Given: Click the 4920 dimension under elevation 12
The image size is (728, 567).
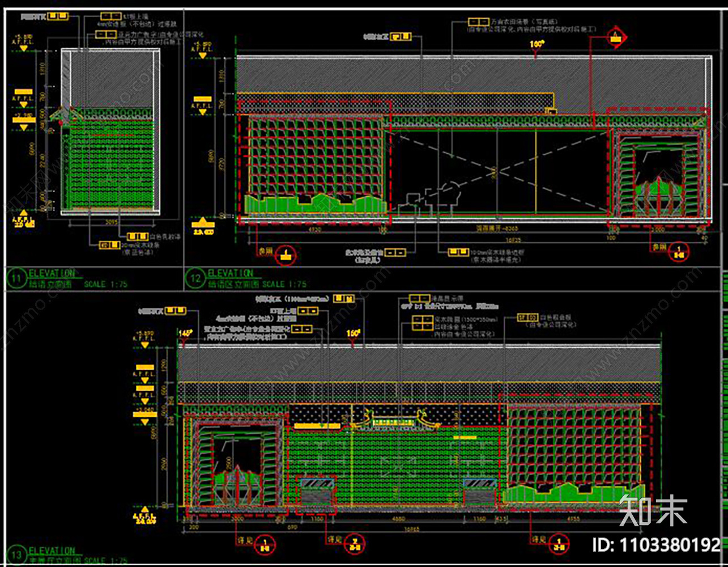Looking at the screenshot, I should (314, 230).
